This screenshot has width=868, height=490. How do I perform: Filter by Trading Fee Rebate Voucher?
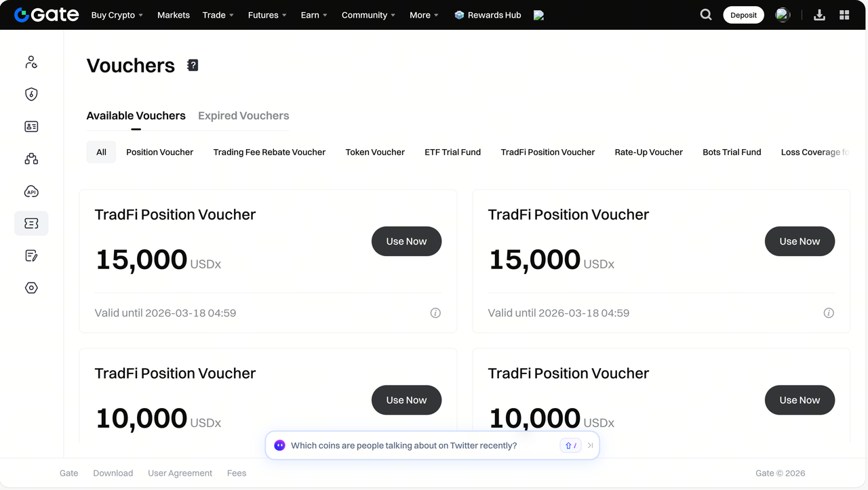[269, 152]
